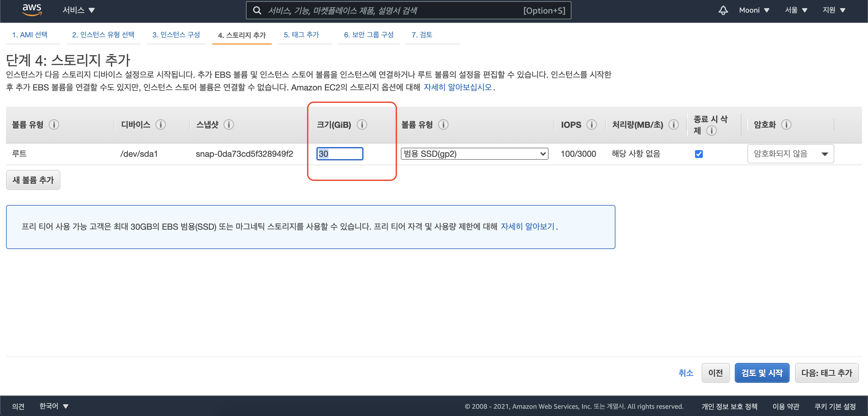Click the search magnifier icon
The image size is (868, 416).
[257, 11]
